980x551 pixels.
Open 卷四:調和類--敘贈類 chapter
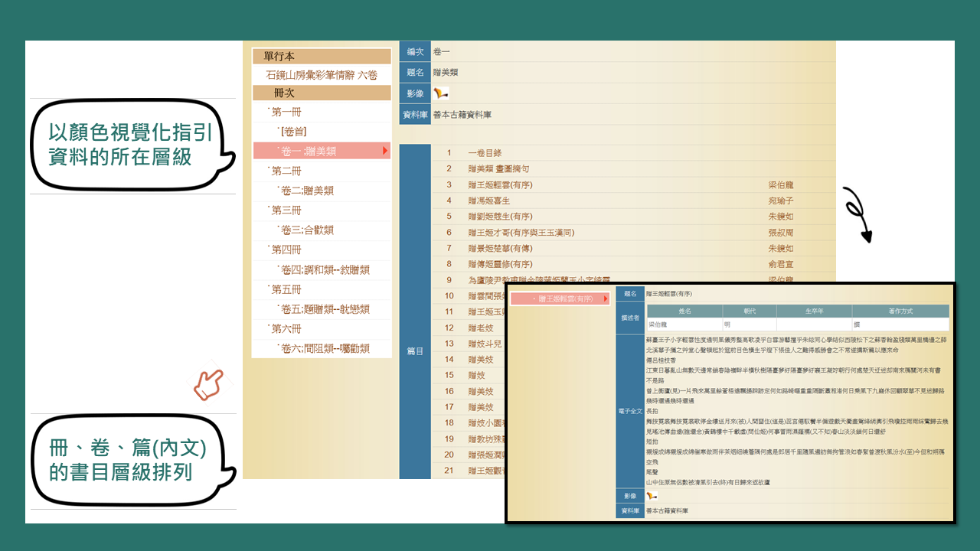pos(325,270)
